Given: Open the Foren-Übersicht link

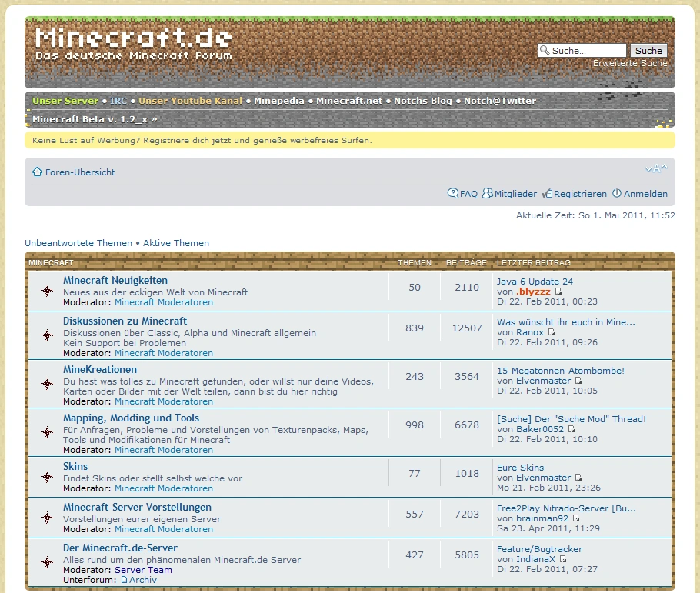Looking at the screenshot, I should point(80,172).
